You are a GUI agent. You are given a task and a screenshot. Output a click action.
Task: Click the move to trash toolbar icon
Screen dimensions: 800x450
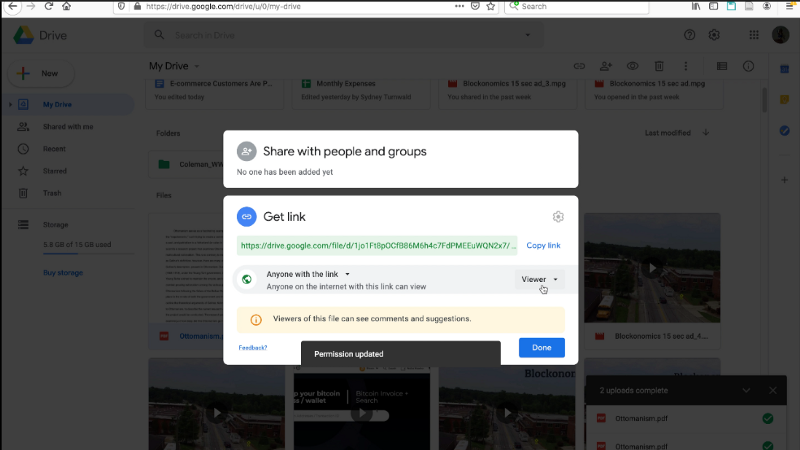click(x=659, y=66)
